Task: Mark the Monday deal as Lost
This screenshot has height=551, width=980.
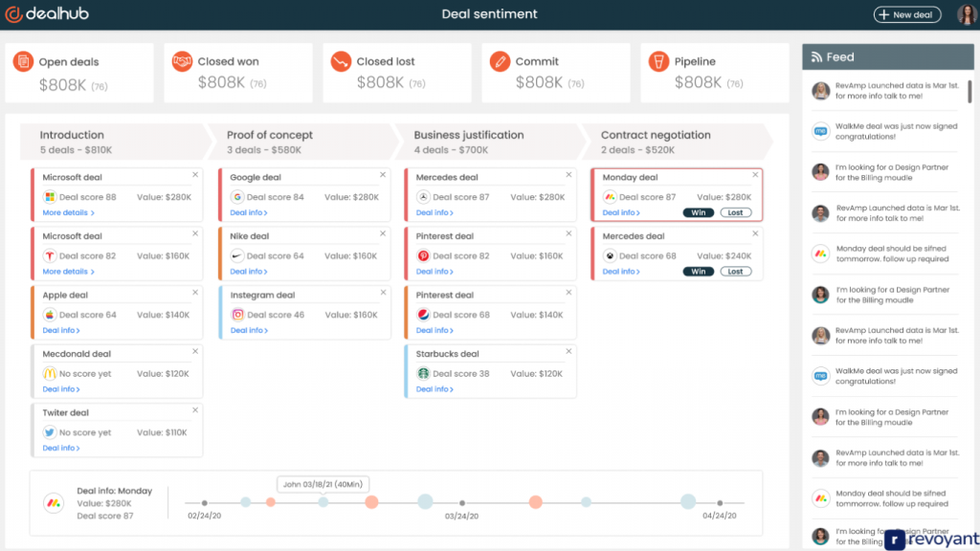Action: [735, 212]
